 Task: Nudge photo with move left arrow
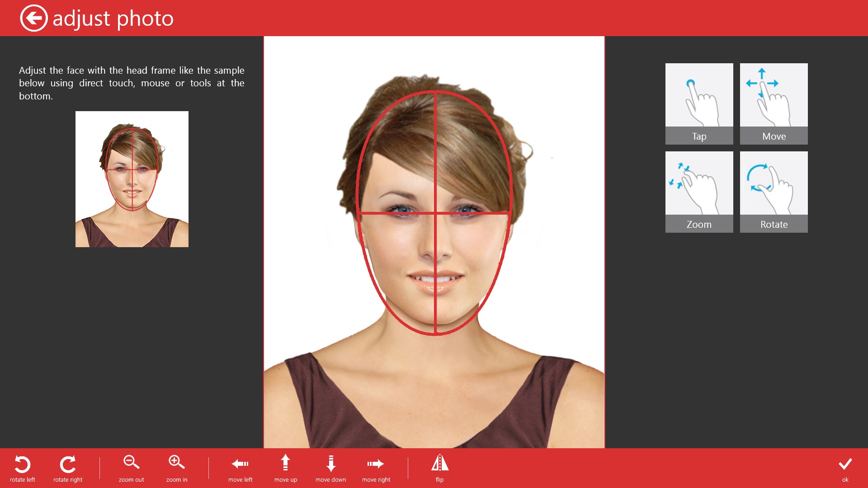pyautogui.click(x=240, y=464)
